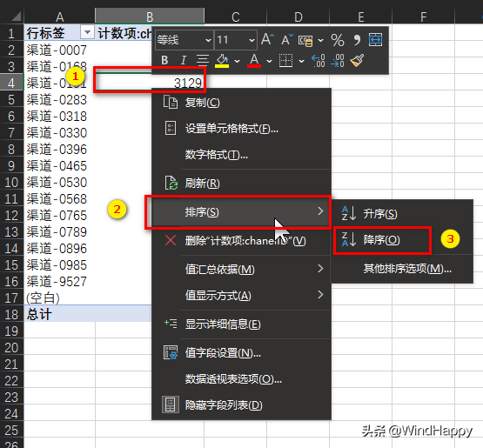Click the format cells icon

coord(171,128)
